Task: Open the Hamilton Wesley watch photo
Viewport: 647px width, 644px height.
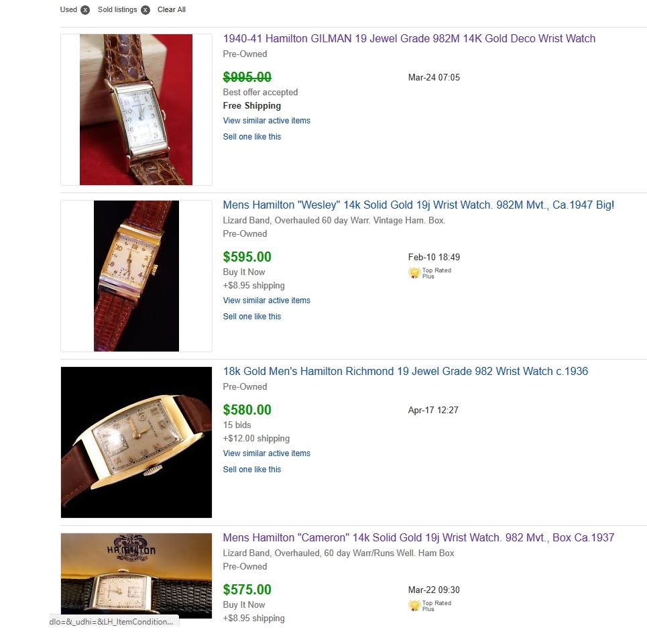Action: (x=136, y=276)
